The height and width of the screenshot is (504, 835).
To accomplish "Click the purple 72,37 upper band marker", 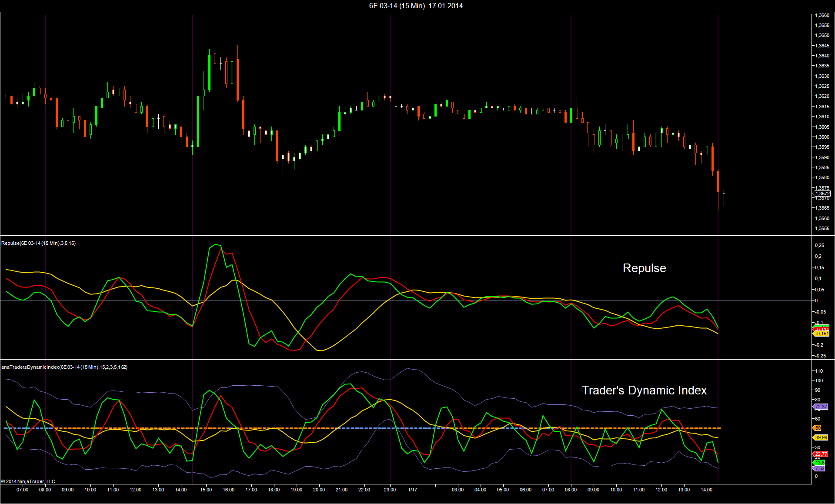I will point(821,407).
